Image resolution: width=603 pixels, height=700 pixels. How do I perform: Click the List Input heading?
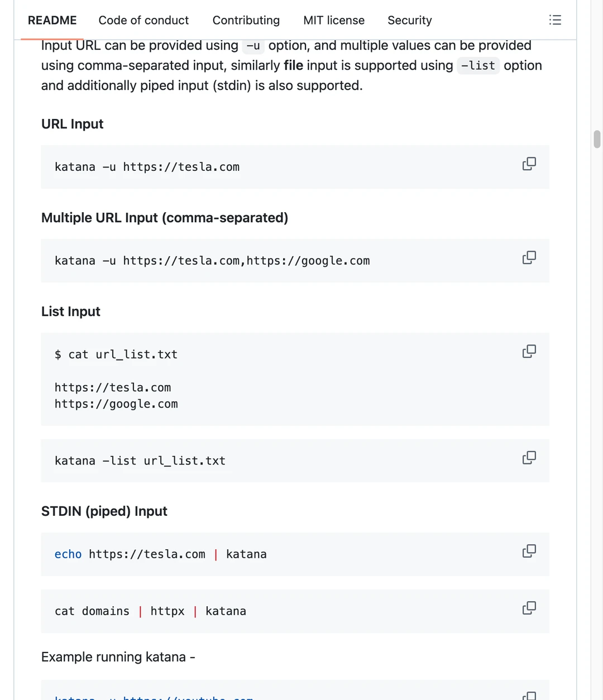(71, 311)
